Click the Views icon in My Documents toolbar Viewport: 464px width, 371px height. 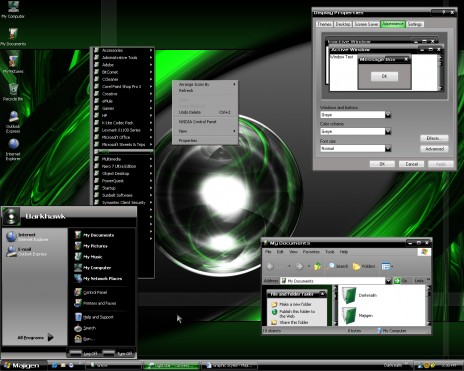[387, 266]
